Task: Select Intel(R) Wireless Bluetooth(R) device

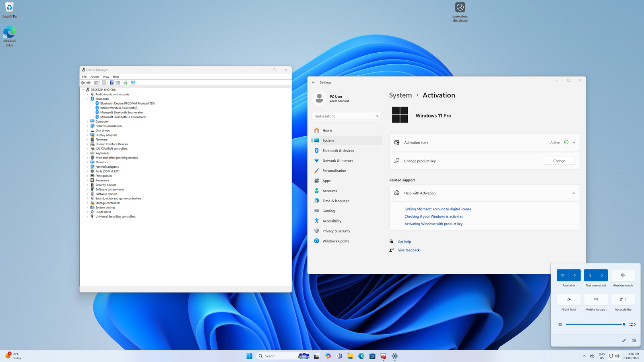Action: point(119,108)
